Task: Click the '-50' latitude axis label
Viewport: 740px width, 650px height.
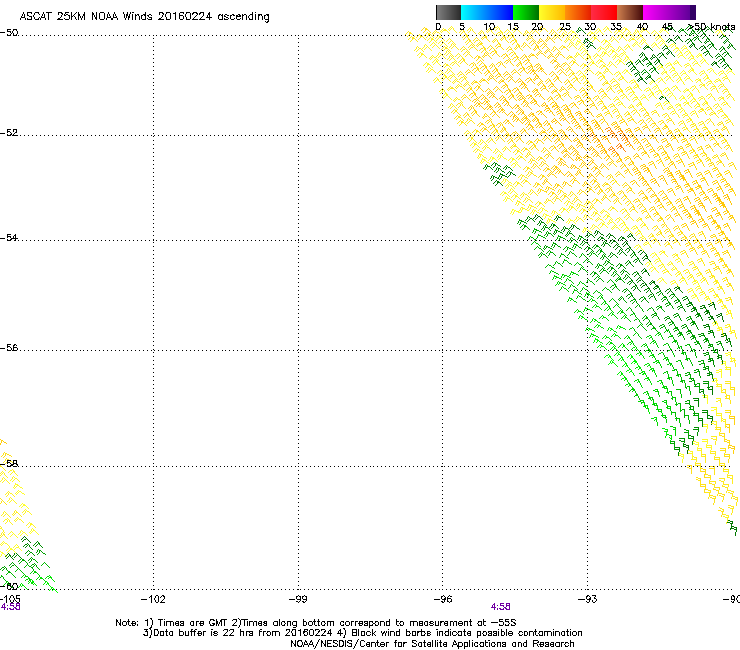Action: click(9, 33)
